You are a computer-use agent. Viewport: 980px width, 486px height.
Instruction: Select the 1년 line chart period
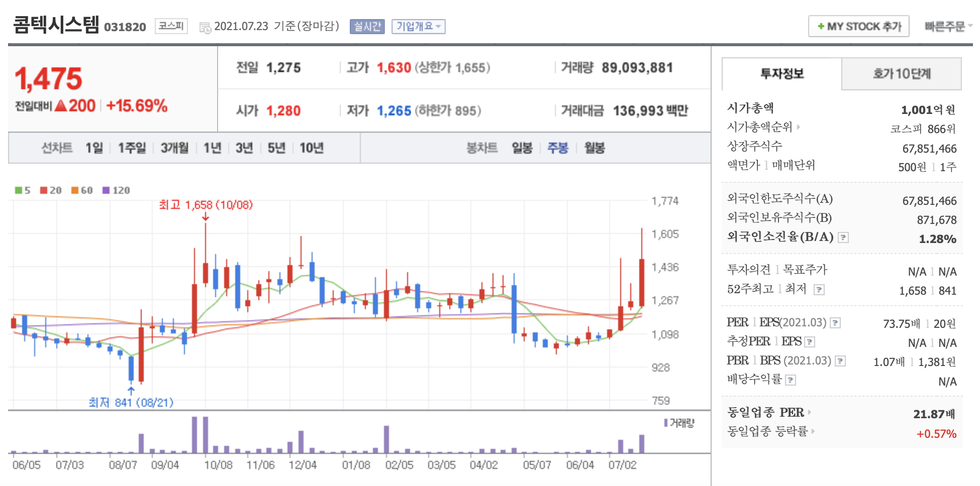[x=212, y=148]
